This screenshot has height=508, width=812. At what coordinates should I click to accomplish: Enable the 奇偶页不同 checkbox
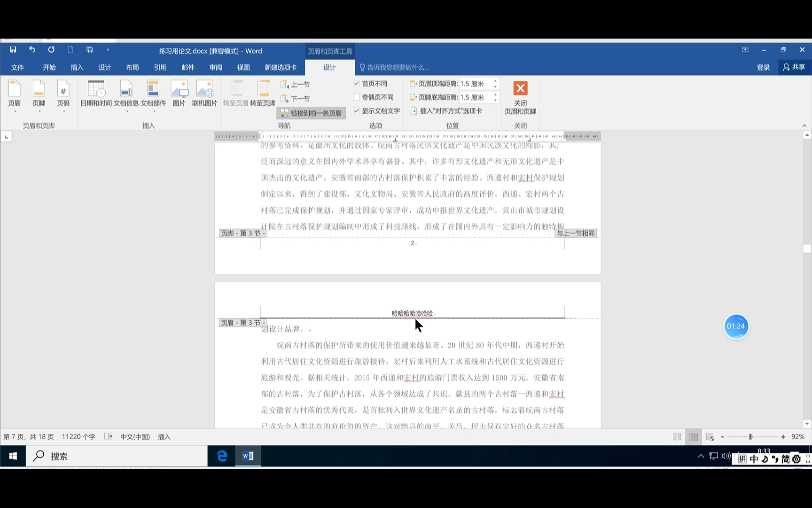pos(357,97)
